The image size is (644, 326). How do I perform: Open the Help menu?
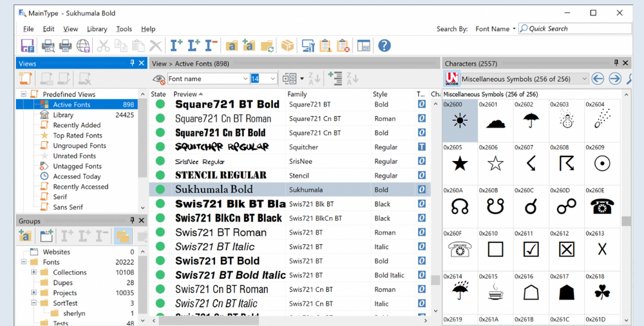148,29
